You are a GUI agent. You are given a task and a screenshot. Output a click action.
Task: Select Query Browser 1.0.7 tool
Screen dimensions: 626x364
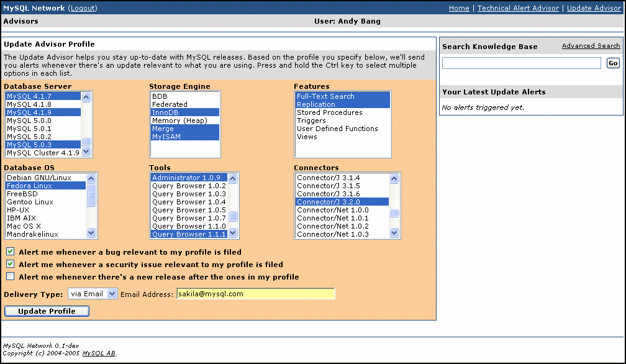pos(189,218)
